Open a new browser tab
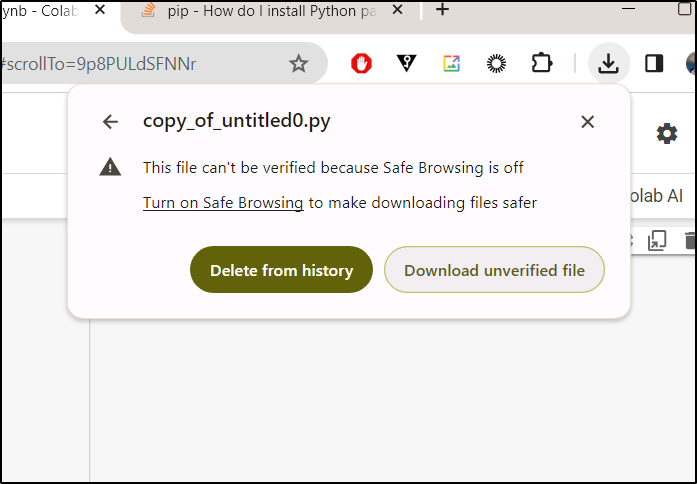The width and height of the screenshot is (697, 484). pyautogui.click(x=442, y=9)
